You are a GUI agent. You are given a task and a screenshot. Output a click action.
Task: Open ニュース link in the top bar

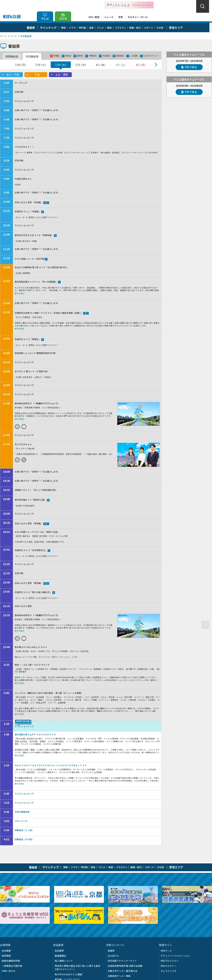[x=109, y=17]
